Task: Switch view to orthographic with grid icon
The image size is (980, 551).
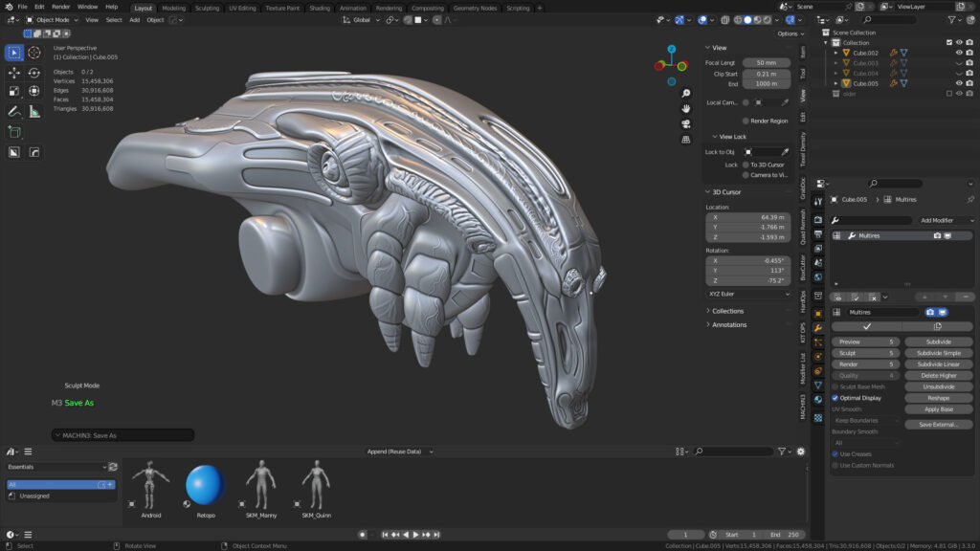Action: 686,140
